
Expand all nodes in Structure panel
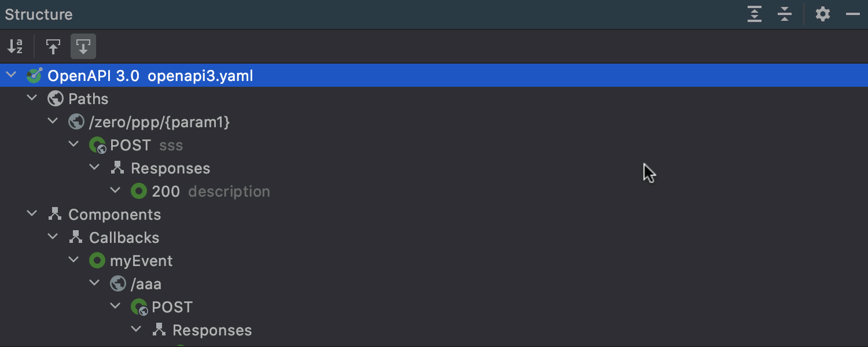[x=755, y=14]
